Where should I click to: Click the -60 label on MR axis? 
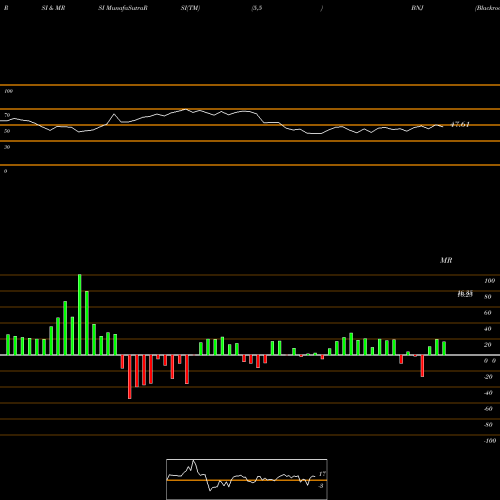(488, 409)
